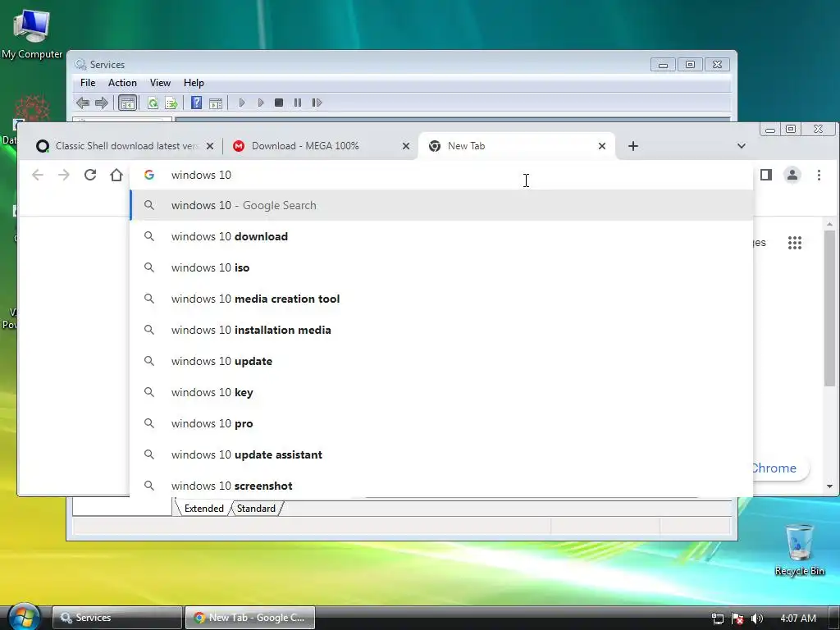Click the Back arrow in Services toolbar
Viewport: 840px width, 630px height.
(83, 103)
